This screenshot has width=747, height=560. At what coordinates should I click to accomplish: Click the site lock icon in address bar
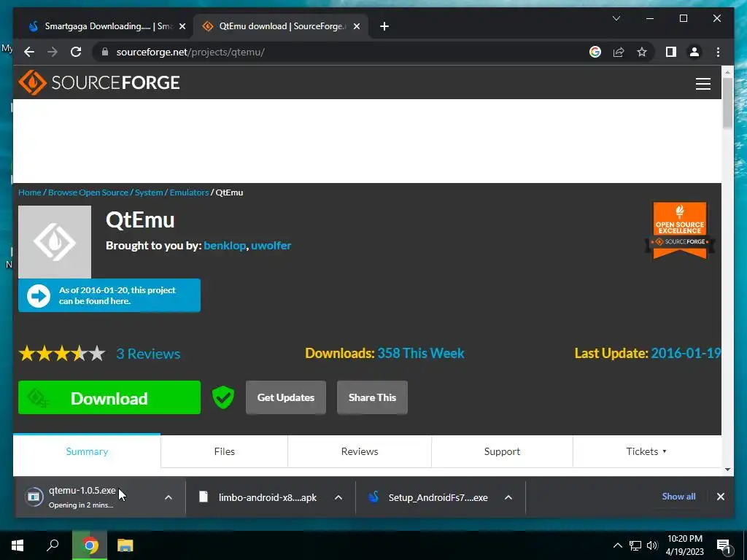coord(105,52)
